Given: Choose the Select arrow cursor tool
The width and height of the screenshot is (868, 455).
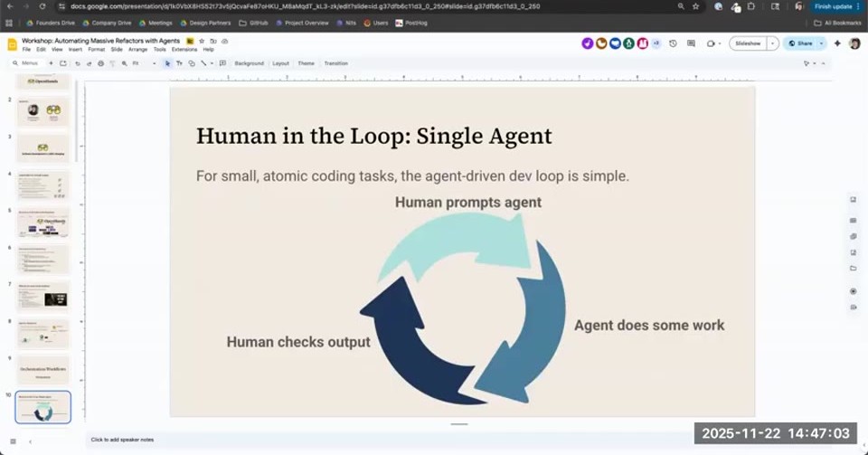Looking at the screenshot, I should point(168,63).
